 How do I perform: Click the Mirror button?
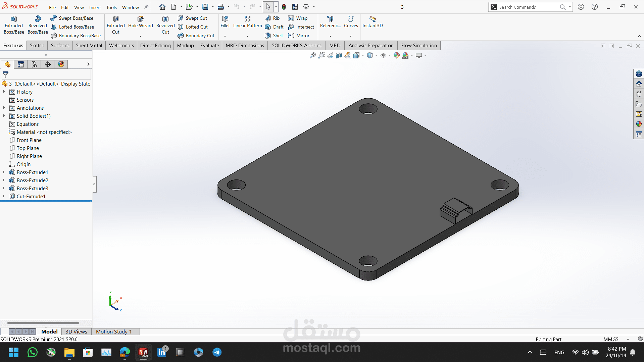[299, 36]
